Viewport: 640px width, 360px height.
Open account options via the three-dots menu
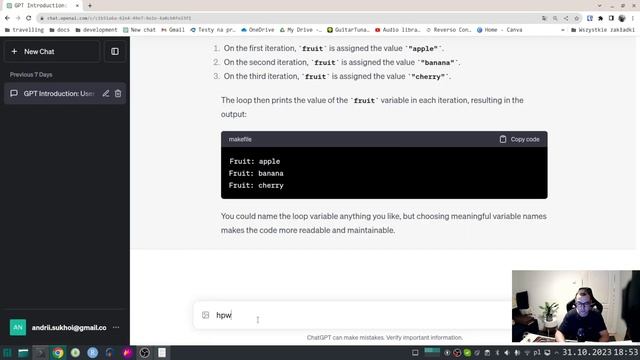pos(116,327)
